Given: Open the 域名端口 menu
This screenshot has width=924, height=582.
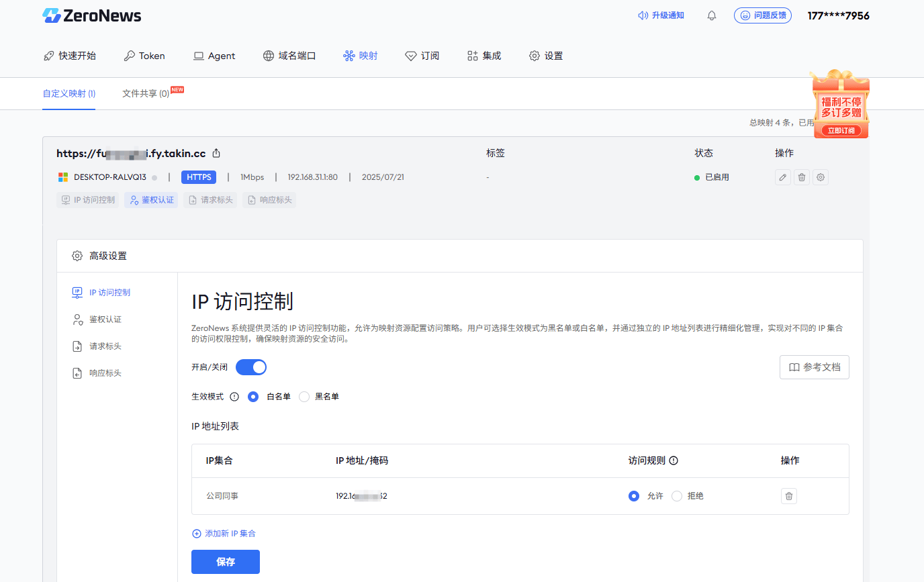Looking at the screenshot, I should [289, 56].
